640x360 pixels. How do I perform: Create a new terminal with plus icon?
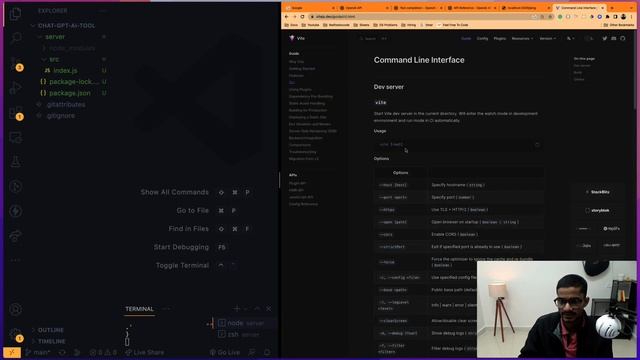[x=237, y=309]
